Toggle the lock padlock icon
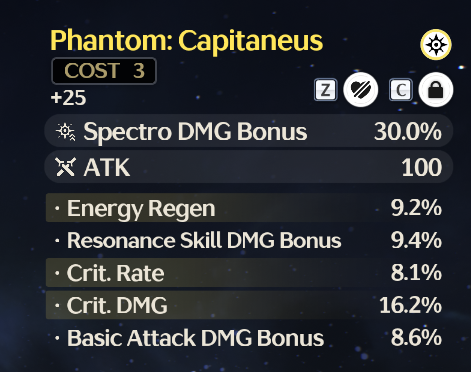The height and width of the screenshot is (372, 471). pyautogui.click(x=436, y=89)
